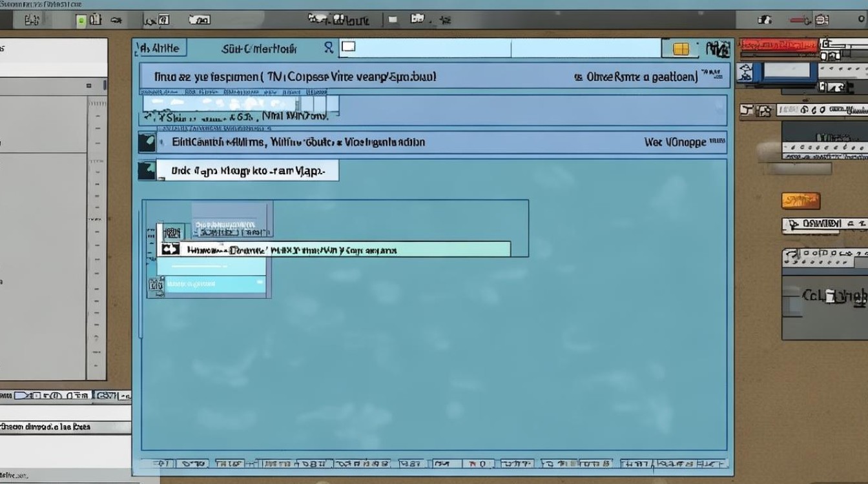Click the dark square icon beside fourth row
Screen dimensions: 868x484
tap(147, 170)
